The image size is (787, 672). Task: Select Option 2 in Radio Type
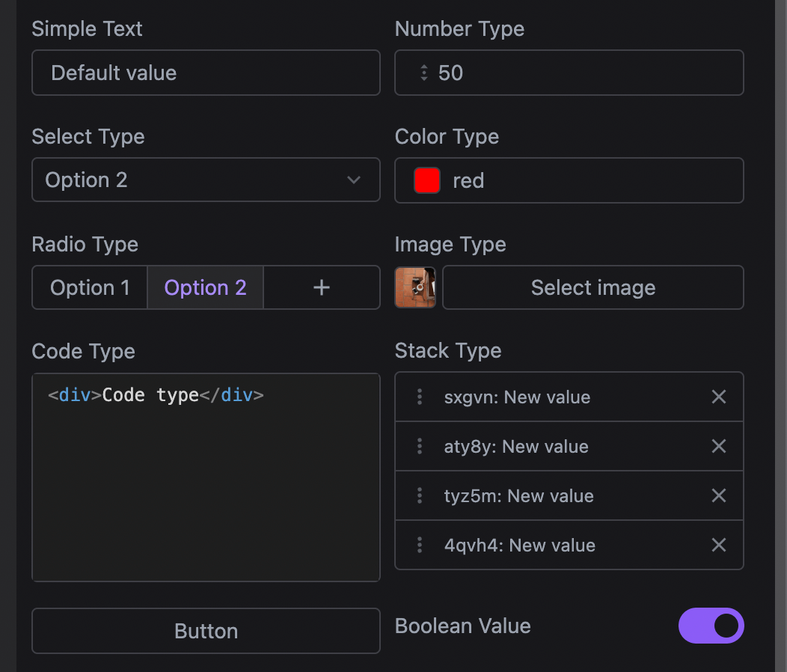[205, 287]
